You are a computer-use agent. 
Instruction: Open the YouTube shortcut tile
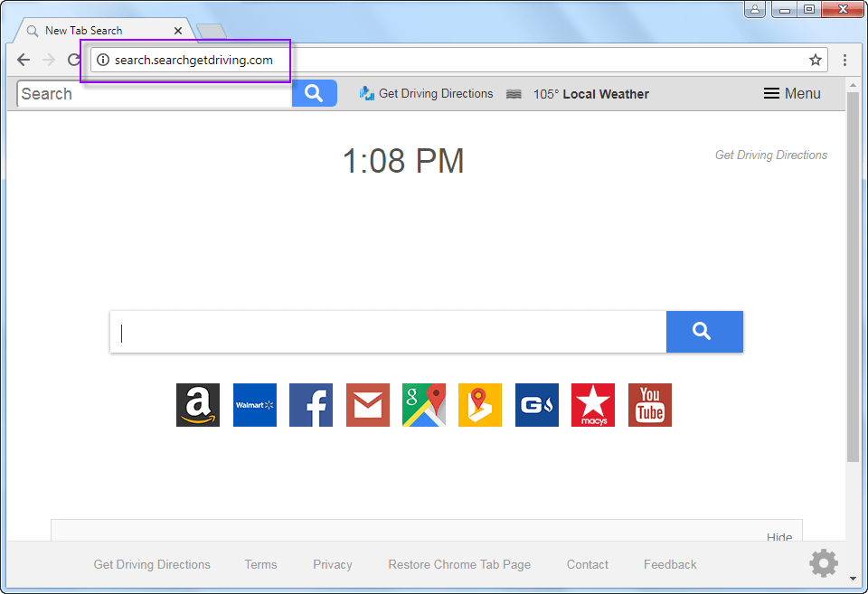point(650,405)
